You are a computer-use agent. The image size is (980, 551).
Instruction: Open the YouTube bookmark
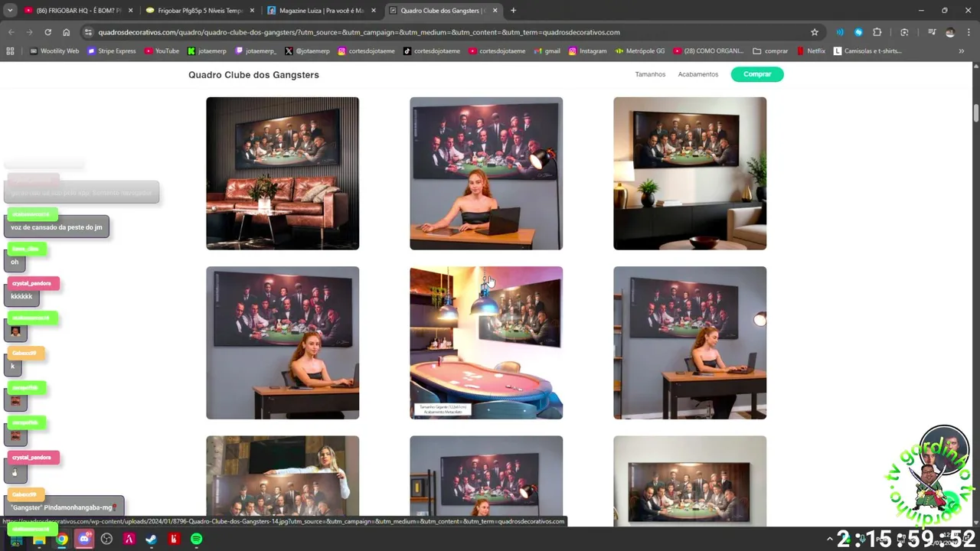pyautogui.click(x=162, y=51)
